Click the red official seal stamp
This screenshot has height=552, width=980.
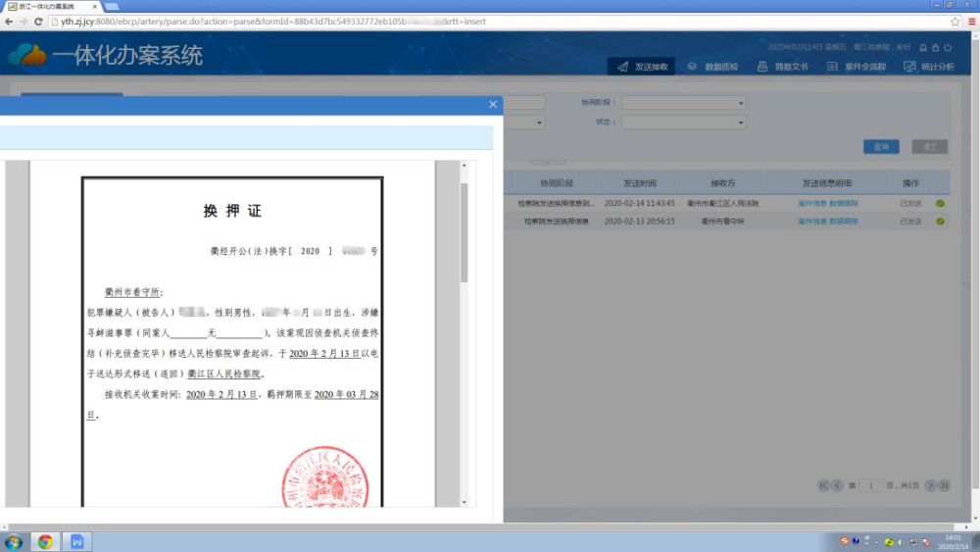click(x=325, y=477)
